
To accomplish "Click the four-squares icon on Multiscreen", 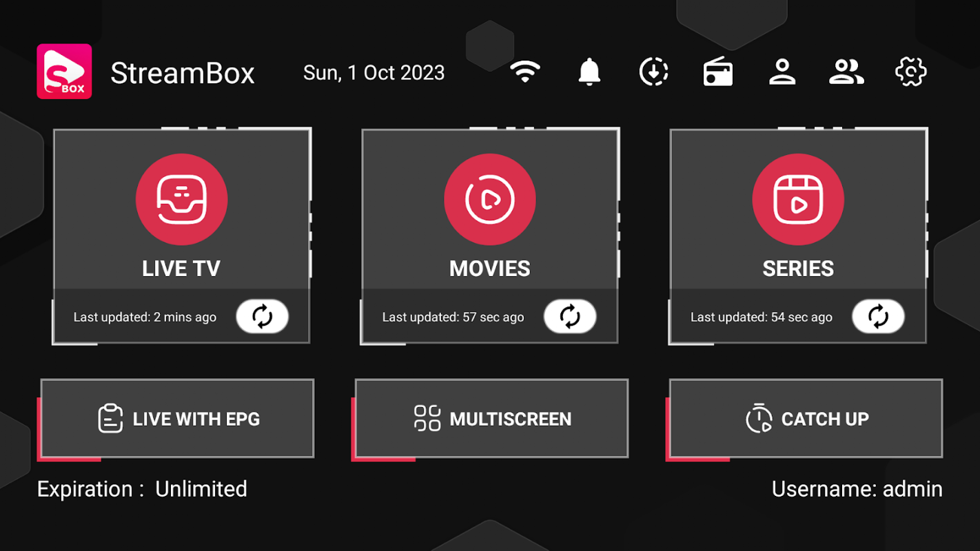I will click(427, 418).
